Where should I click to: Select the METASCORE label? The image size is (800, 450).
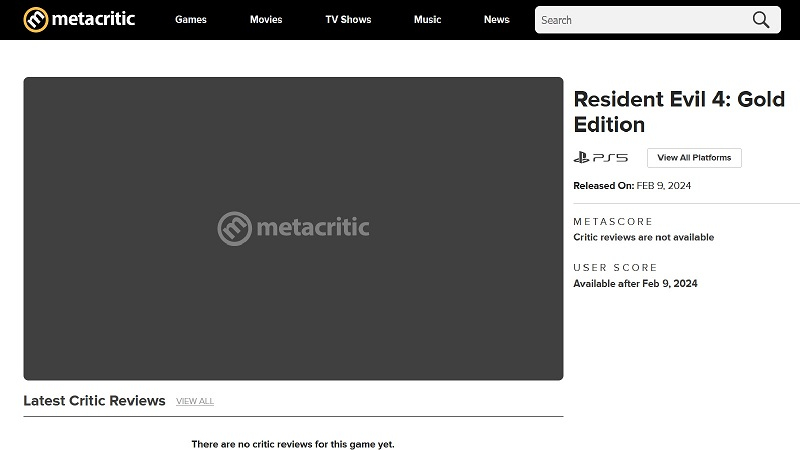pos(613,221)
